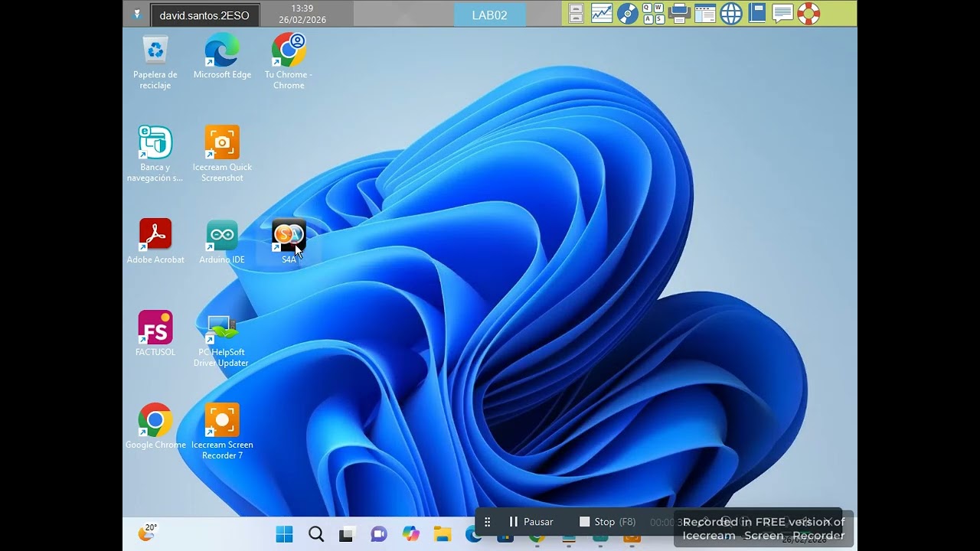The height and width of the screenshot is (551, 980).
Task: Select the Adobe Acrobat desktop icon
Action: click(x=155, y=242)
